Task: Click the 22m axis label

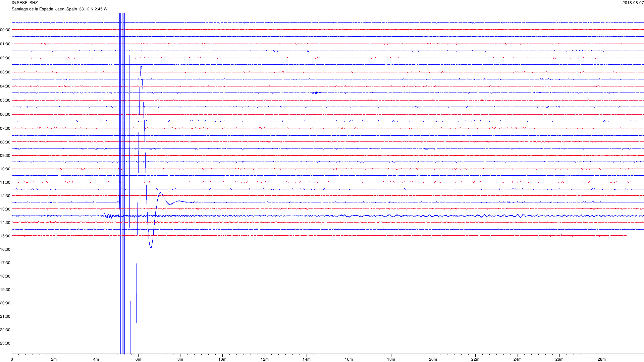Action: [475, 359]
